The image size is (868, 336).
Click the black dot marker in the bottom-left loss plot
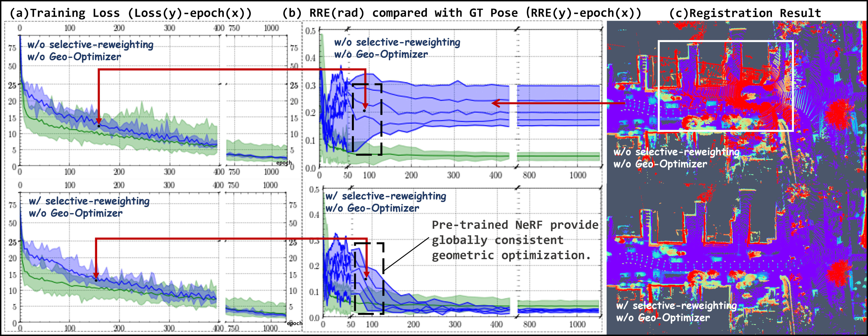click(x=96, y=280)
